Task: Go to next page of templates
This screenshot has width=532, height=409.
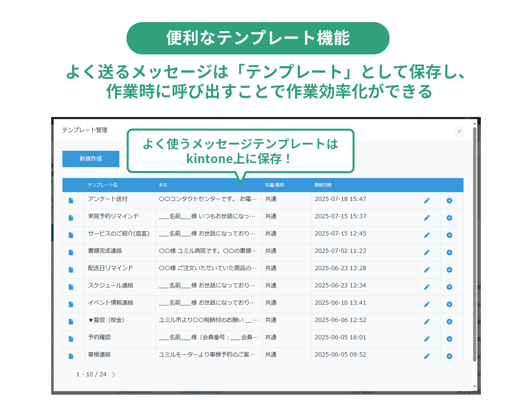Action: [113, 374]
